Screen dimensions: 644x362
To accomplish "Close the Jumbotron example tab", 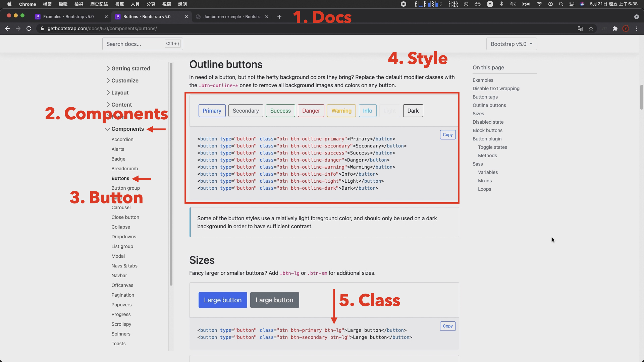I will click(x=267, y=17).
